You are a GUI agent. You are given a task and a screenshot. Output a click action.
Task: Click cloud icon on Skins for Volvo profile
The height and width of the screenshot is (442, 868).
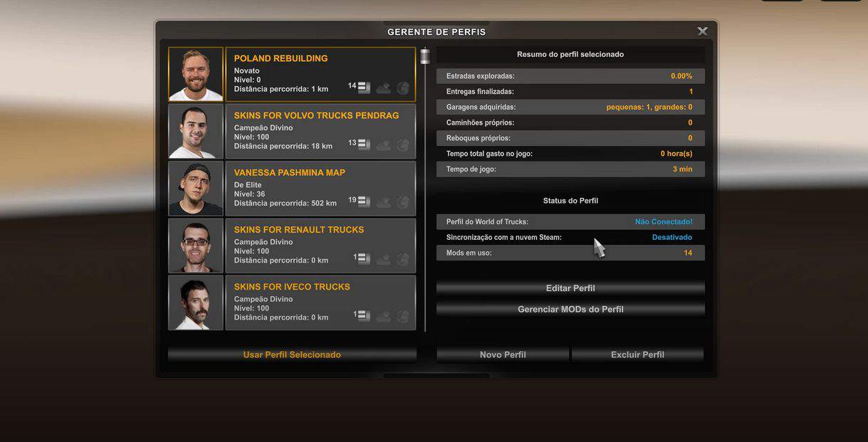click(x=384, y=145)
